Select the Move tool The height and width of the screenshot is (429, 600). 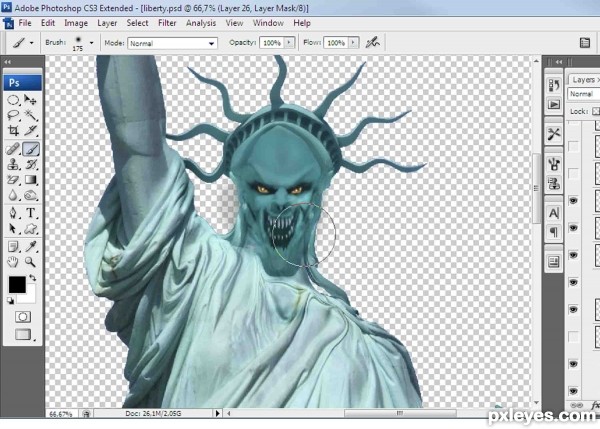tap(31, 100)
